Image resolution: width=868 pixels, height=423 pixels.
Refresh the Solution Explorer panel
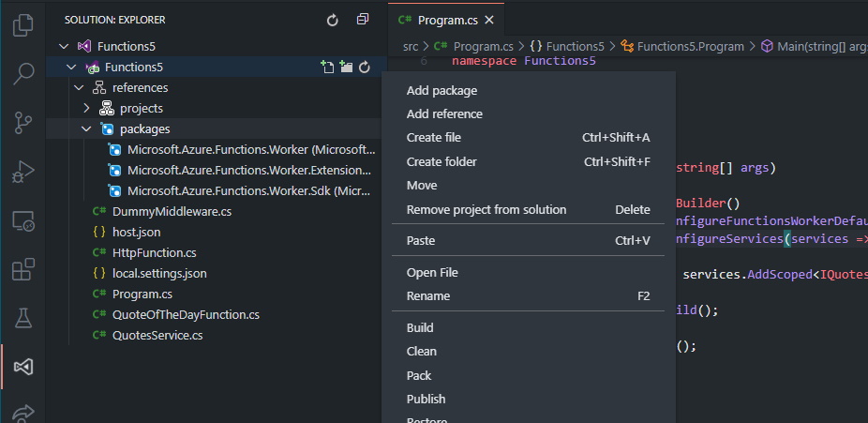pyautogui.click(x=332, y=20)
